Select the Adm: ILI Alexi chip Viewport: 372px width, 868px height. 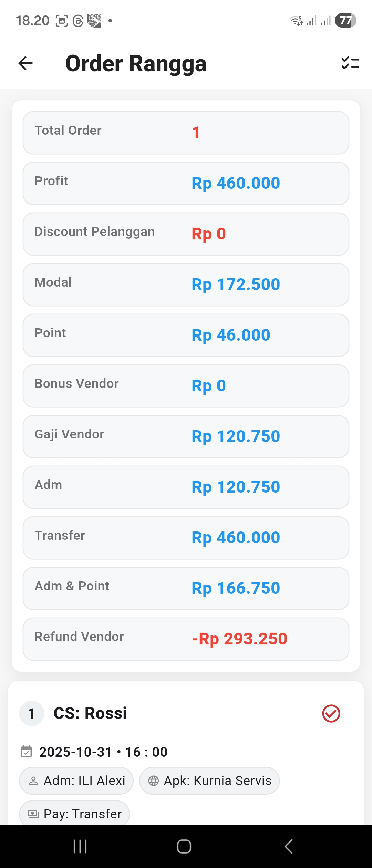tap(76, 781)
